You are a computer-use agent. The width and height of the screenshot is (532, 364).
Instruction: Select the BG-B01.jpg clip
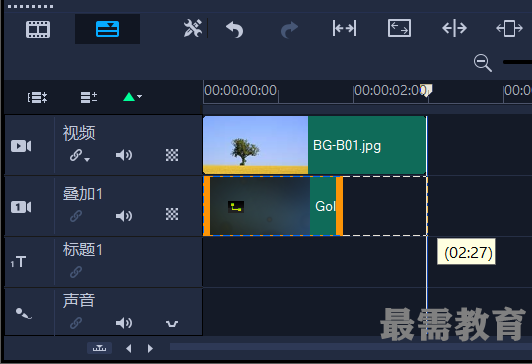[314, 145]
